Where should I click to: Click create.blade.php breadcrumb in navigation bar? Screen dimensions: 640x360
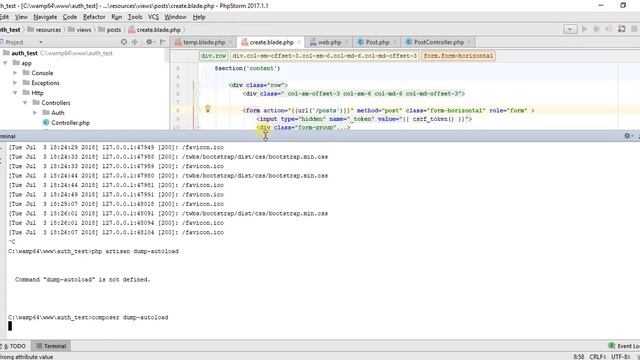coord(154,30)
